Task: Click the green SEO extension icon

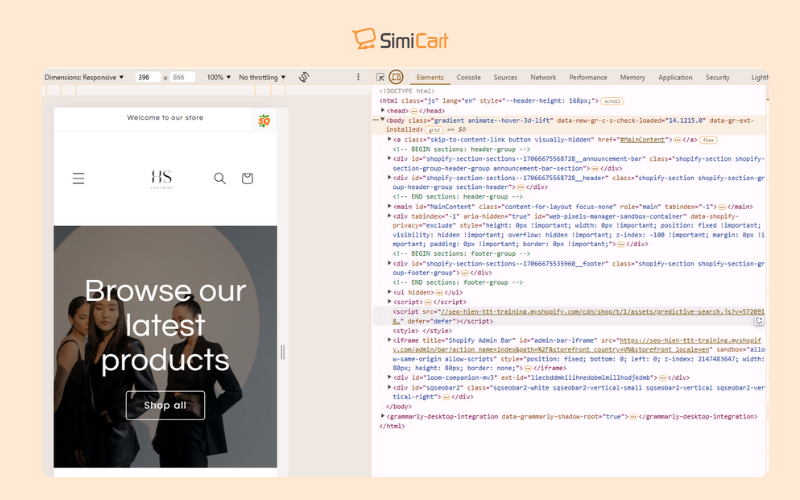Action: click(264, 121)
